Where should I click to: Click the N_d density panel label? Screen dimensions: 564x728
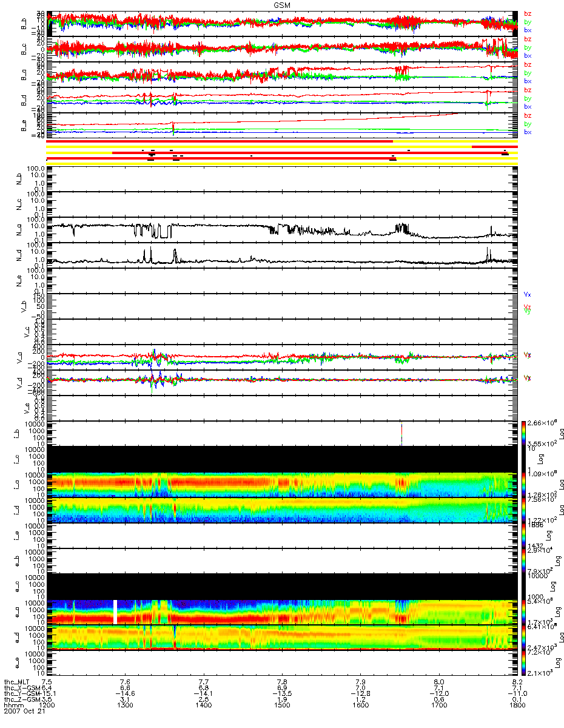click(18, 255)
